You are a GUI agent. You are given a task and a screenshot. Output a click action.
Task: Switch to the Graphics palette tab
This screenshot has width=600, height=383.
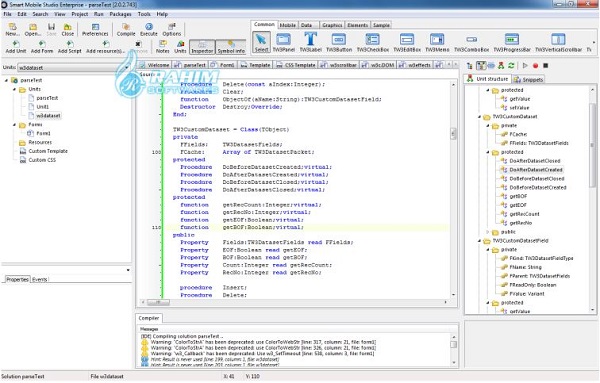[x=332, y=25]
